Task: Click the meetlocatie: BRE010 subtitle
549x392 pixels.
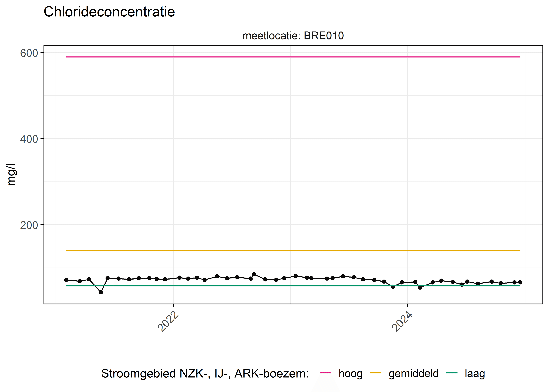Action: point(293,36)
